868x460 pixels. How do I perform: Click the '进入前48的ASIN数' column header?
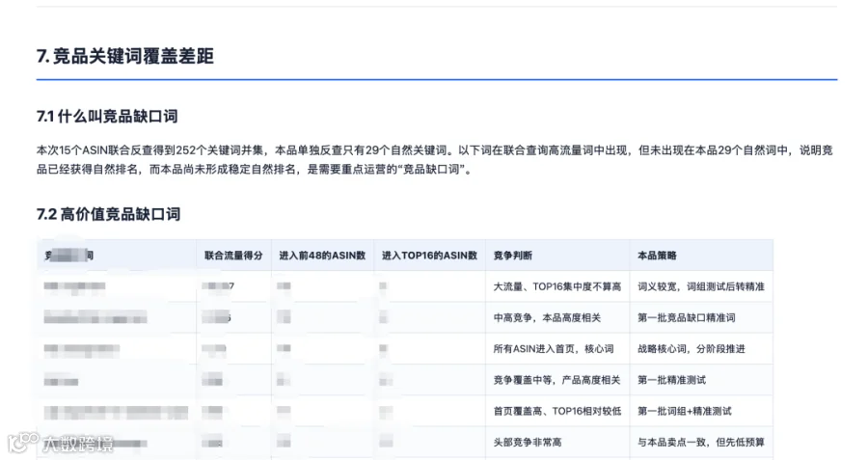point(322,256)
